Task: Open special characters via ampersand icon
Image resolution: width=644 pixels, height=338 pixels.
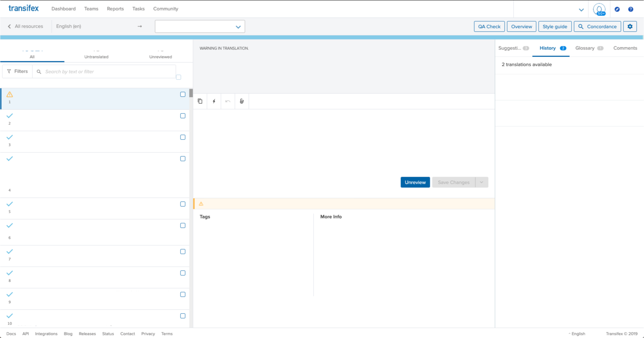Action: click(241, 101)
